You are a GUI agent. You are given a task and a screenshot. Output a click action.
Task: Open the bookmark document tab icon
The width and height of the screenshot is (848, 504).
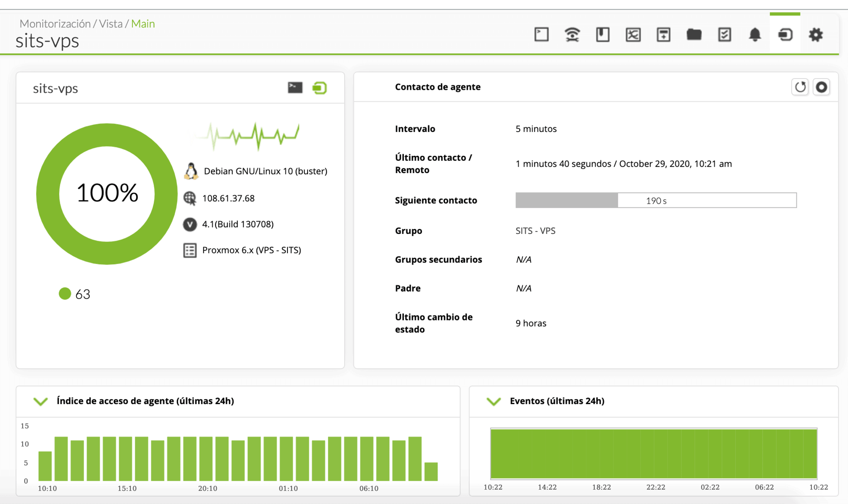pos(603,34)
